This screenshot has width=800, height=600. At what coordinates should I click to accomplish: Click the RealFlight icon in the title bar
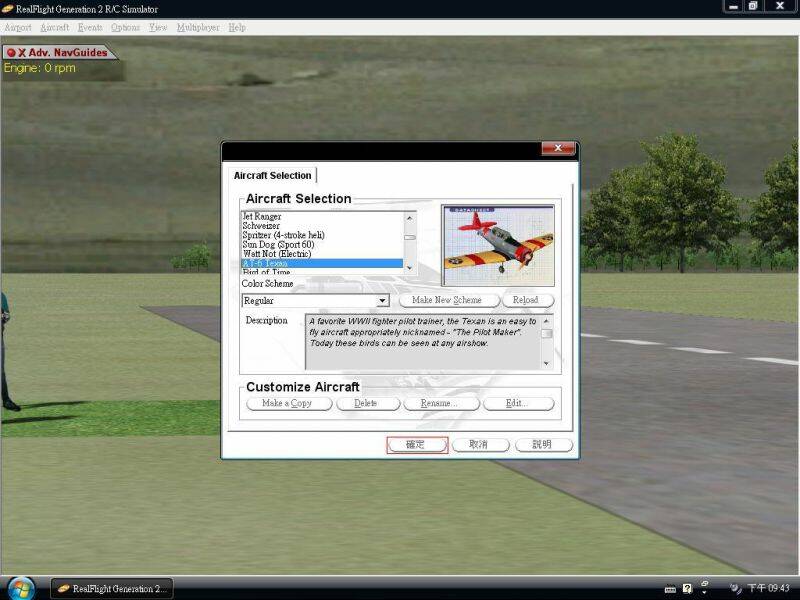(x=8, y=9)
